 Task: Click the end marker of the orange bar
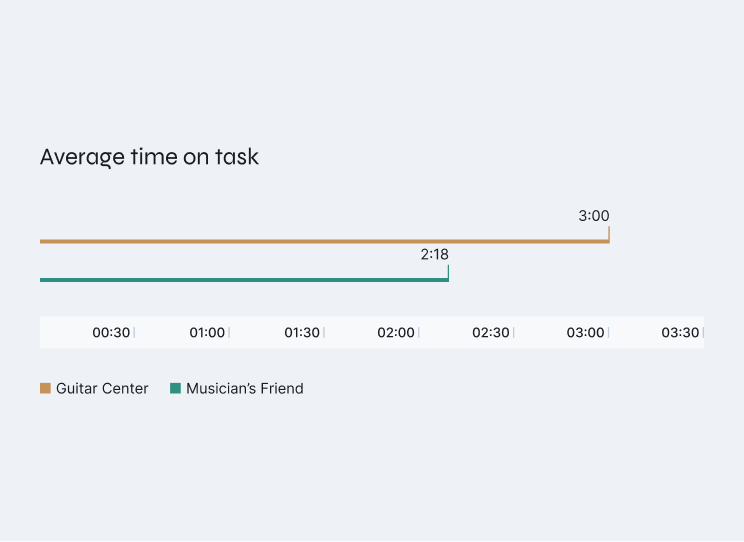608,234
